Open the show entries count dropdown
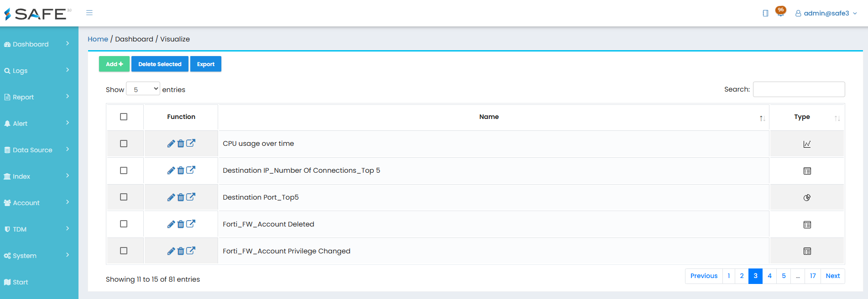The height and width of the screenshot is (299, 868). point(143,89)
